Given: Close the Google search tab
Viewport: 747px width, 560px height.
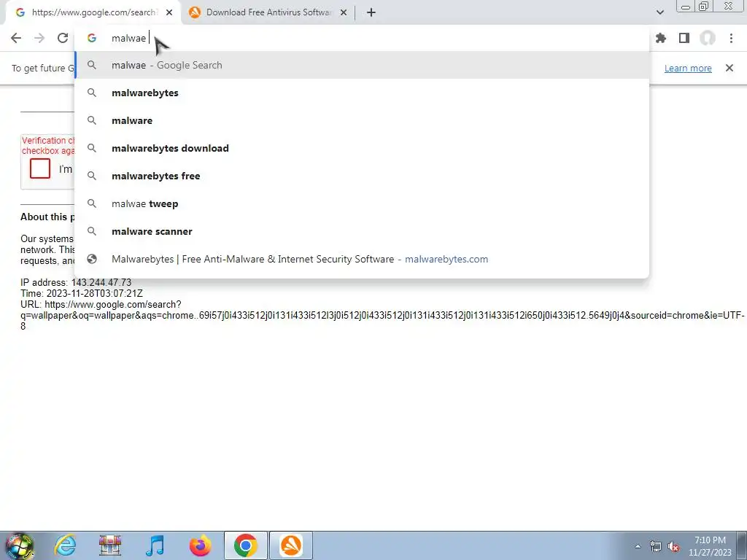Looking at the screenshot, I should coord(169,12).
